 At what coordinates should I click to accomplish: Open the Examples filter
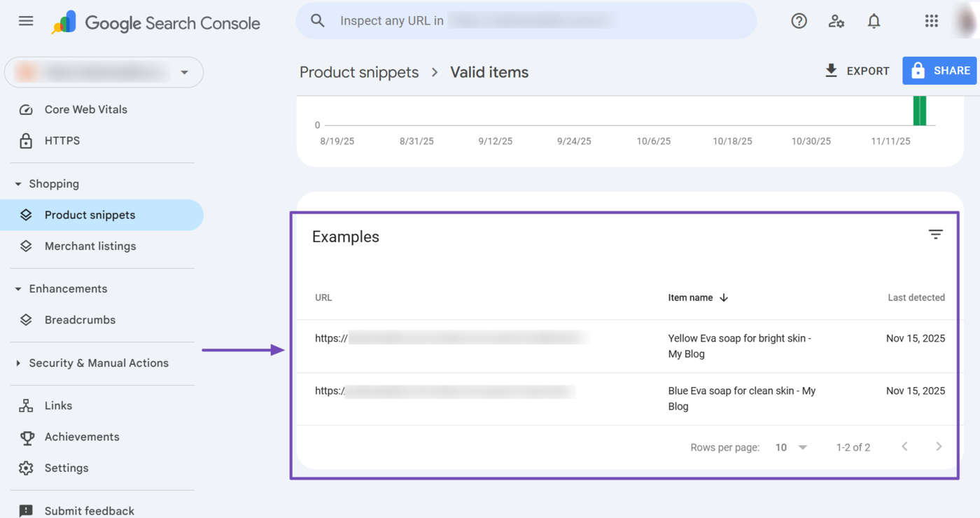click(x=935, y=234)
